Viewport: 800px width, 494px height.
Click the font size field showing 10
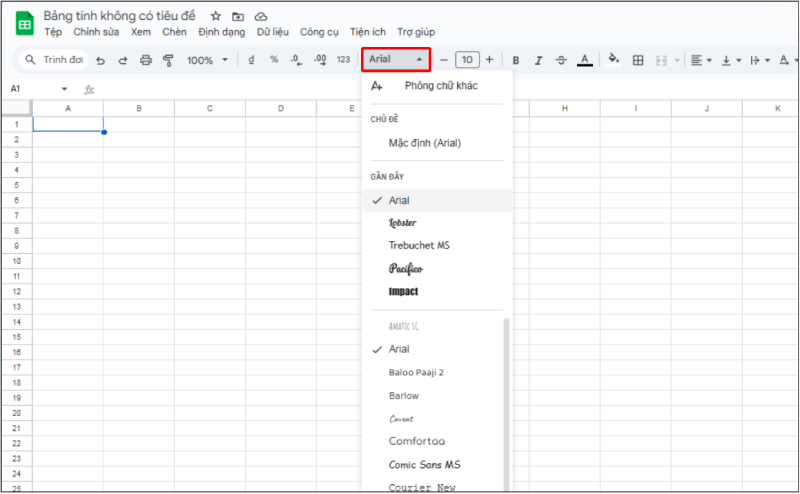click(x=467, y=60)
